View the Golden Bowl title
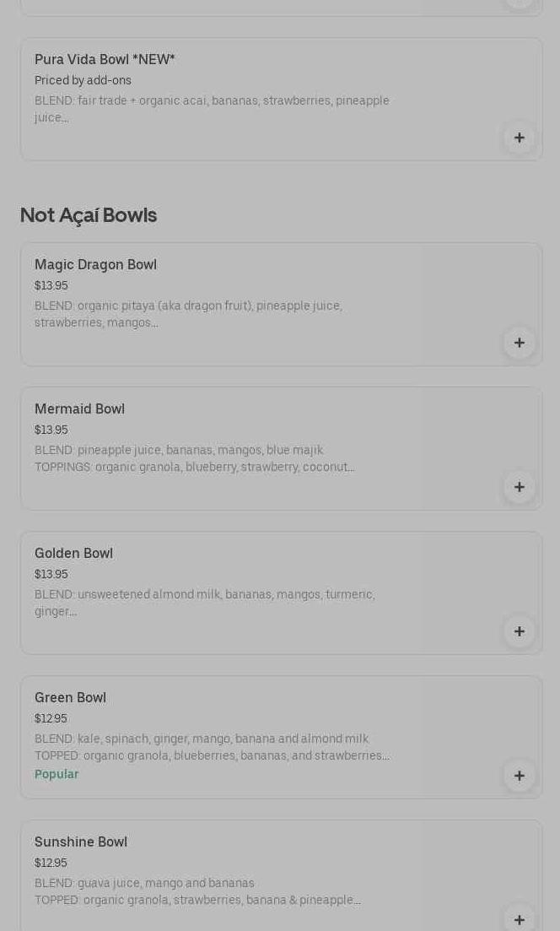The width and height of the screenshot is (560, 931). [x=73, y=554]
